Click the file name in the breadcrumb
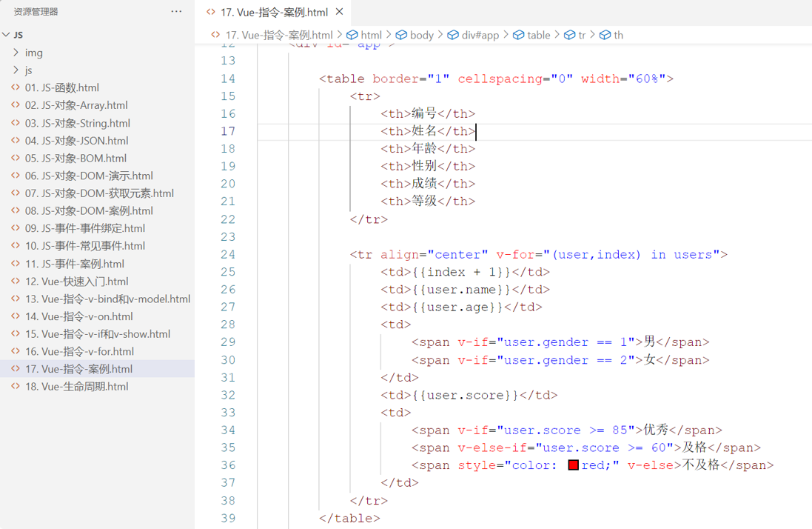 pos(278,35)
